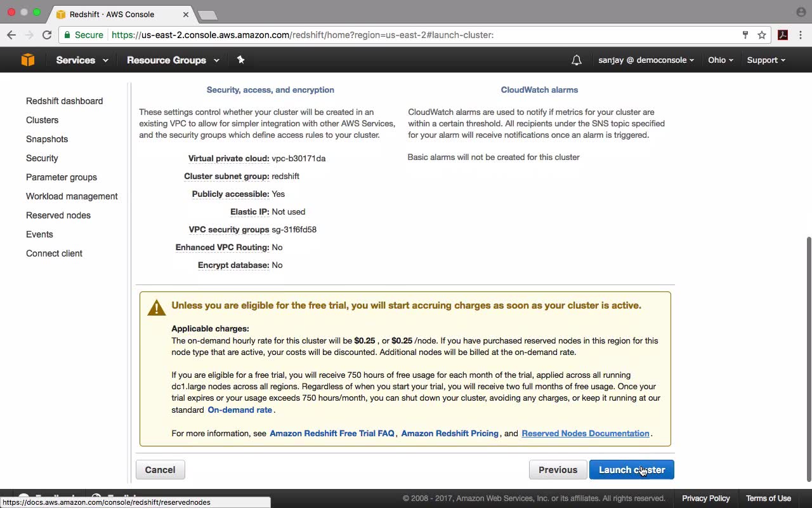Click the browser address bar URL
Image resolution: width=812 pixels, height=508 pixels.
click(303, 35)
